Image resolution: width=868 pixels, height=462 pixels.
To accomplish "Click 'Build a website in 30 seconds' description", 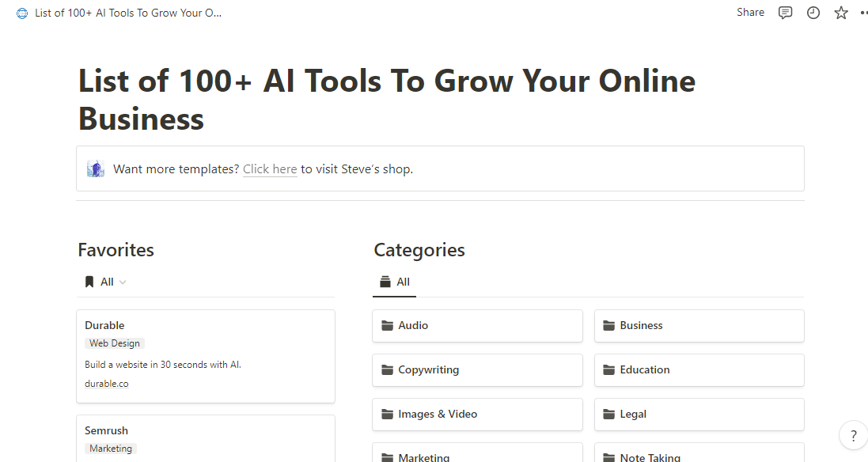I will click(163, 365).
